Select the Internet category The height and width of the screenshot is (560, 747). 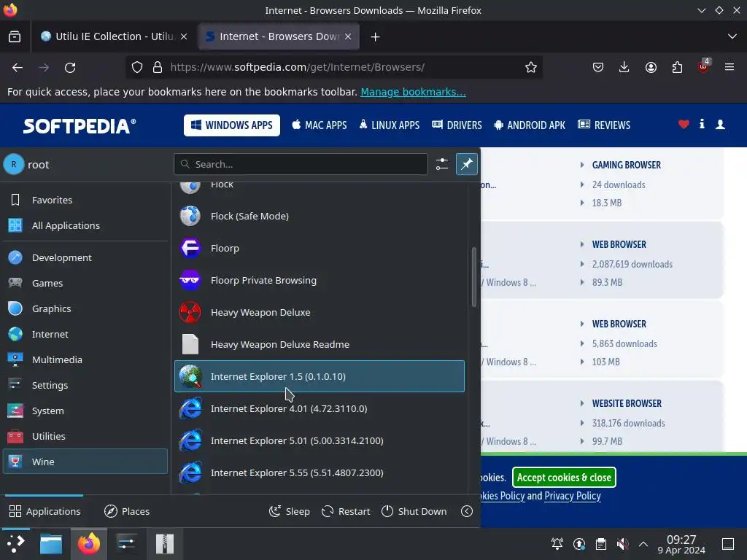pos(85,334)
